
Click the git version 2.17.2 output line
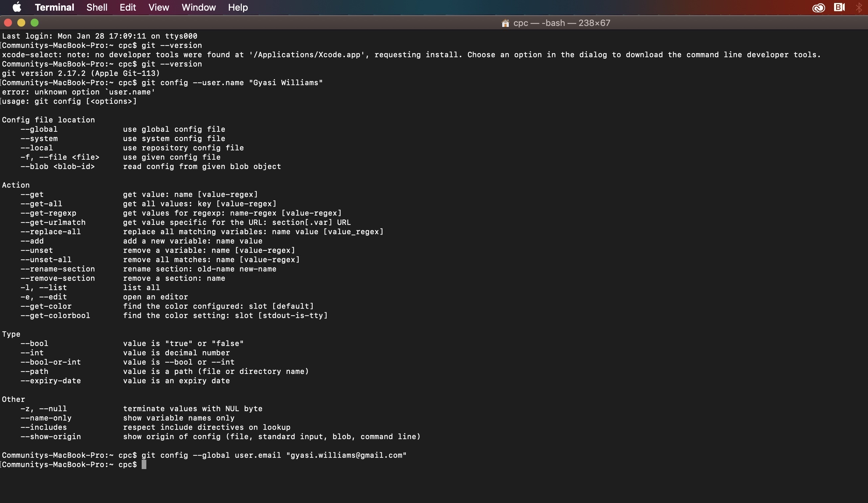(80, 73)
